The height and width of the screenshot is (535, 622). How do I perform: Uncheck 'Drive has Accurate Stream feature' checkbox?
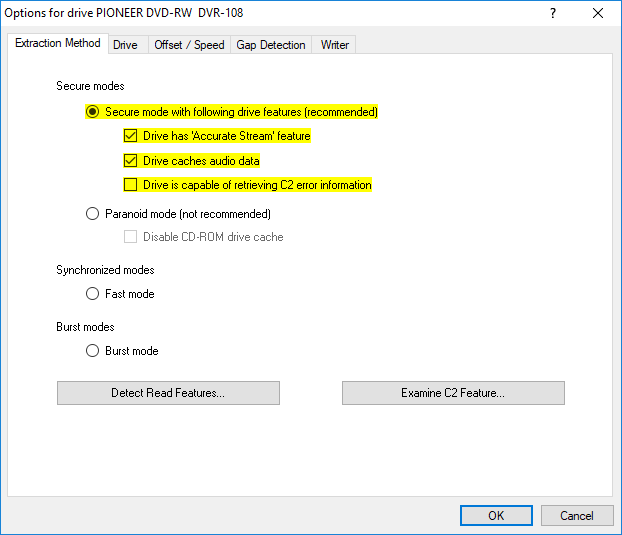(x=131, y=136)
